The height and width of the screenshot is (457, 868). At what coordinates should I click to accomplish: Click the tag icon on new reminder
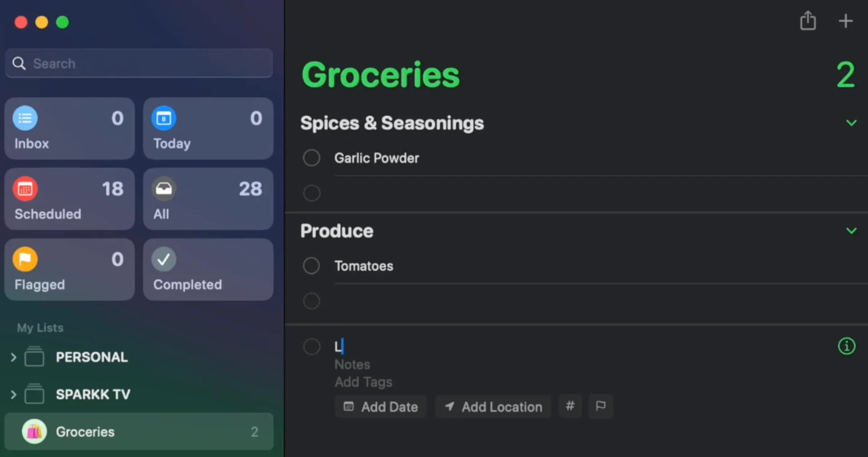point(570,406)
